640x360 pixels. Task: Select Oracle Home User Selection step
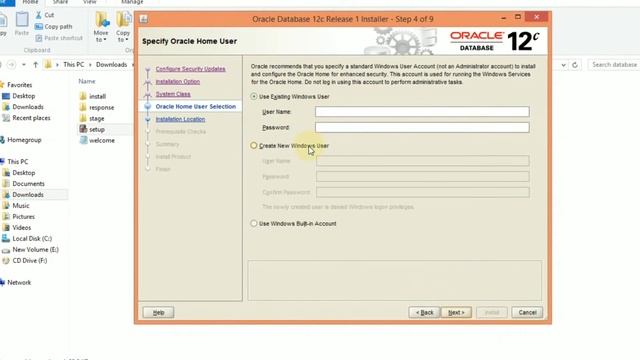click(x=196, y=107)
